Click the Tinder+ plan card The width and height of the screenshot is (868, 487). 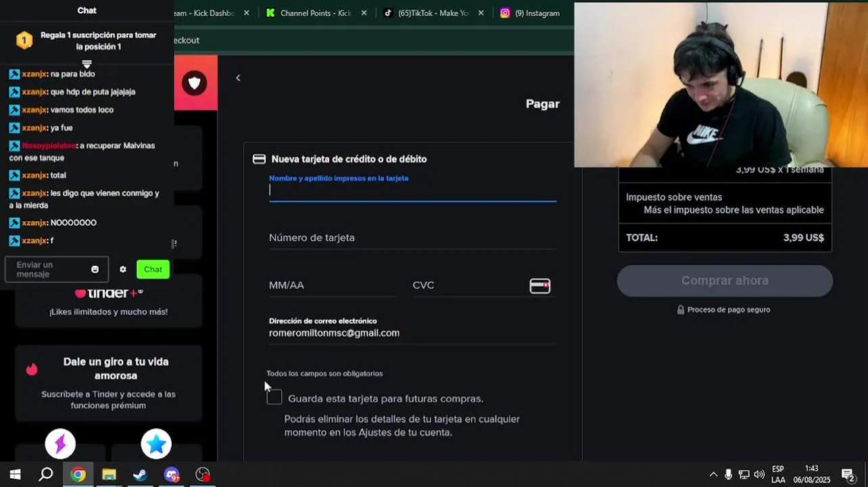[109, 301]
